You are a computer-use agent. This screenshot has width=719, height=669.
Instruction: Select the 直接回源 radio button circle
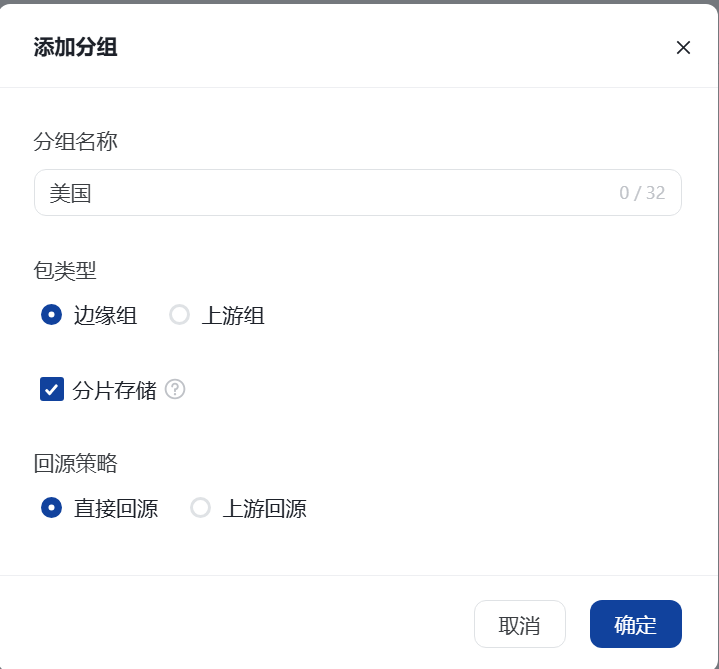52,508
